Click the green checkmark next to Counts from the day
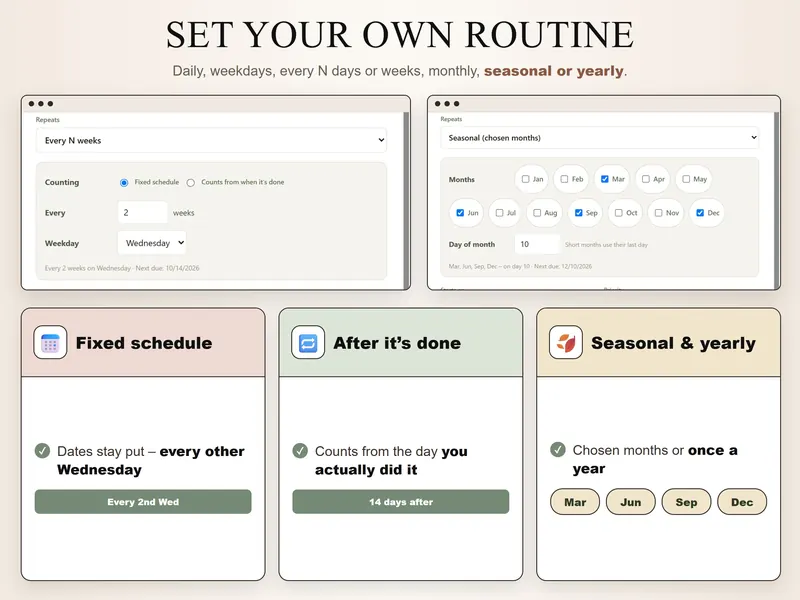 [x=300, y=451]
